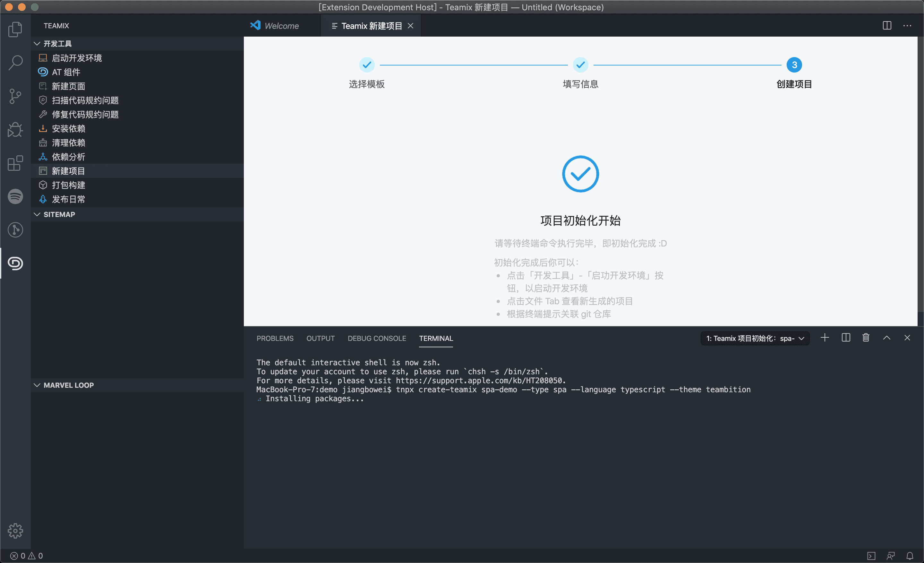The width and height of the screenshot is (924, 563).
Task: Open the git graph activity bar icon
Action: (15, 230)
